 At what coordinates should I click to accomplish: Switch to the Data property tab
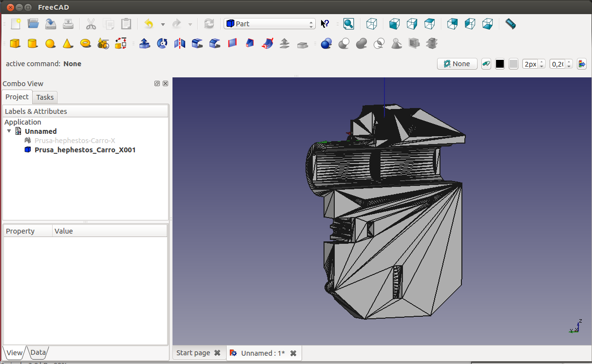38,353
